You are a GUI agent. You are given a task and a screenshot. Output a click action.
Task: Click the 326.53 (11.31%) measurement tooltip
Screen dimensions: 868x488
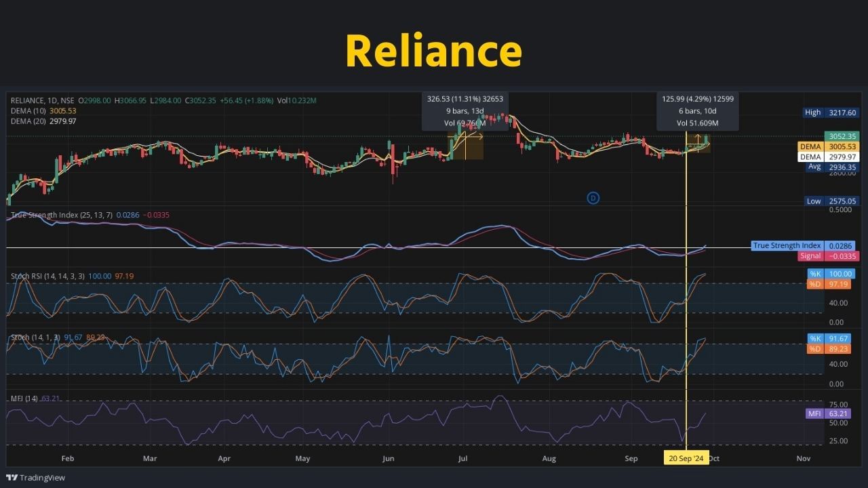(x=465, y=111)
